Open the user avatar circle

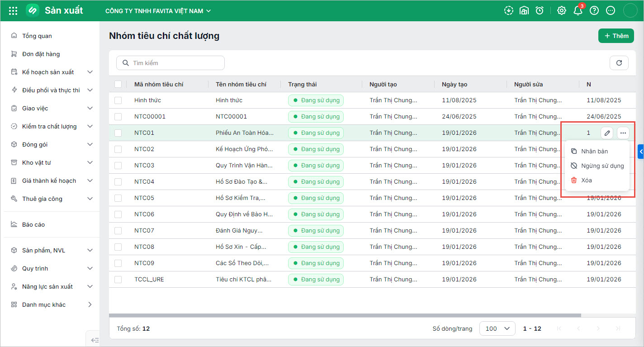(x=630, y=10)
